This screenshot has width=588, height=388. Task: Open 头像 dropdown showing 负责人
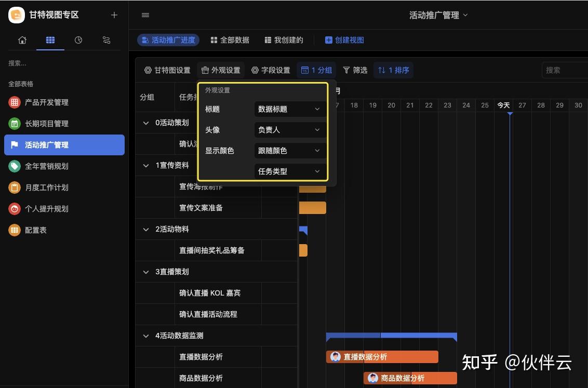[x=289, y=130]
